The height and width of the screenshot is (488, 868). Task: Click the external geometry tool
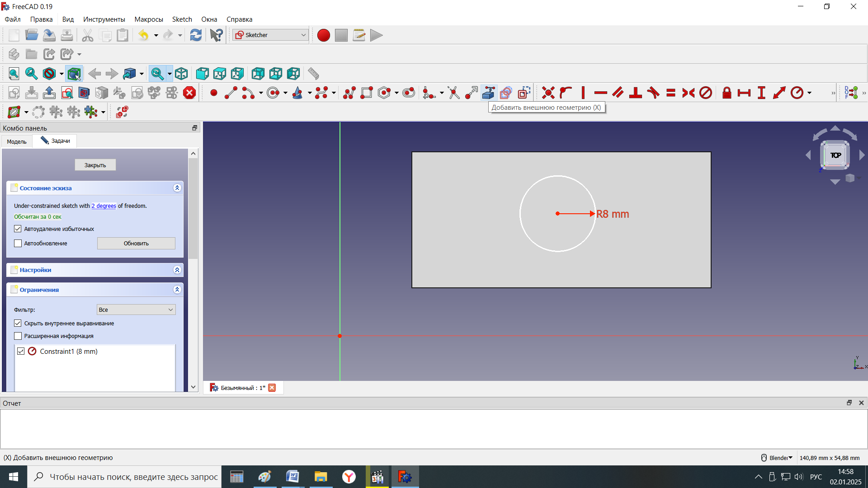pyautogui.click(x=488, y=93)
